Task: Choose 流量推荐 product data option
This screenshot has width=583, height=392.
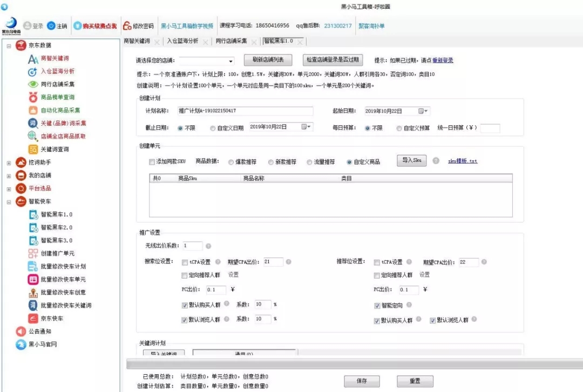Action: pyautogui.click(x=309, y=162)
